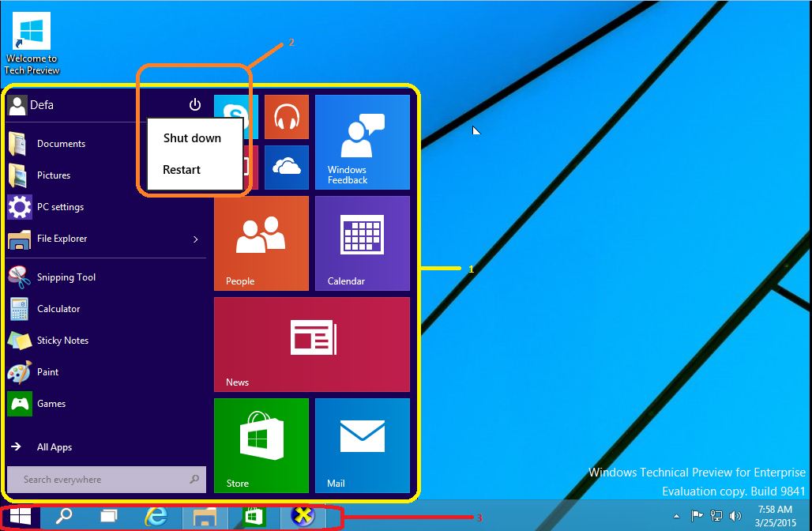Click the power button icon
The width and height of the screenshot is (812, 531).
pyautogui.click(x=195, y=104)
